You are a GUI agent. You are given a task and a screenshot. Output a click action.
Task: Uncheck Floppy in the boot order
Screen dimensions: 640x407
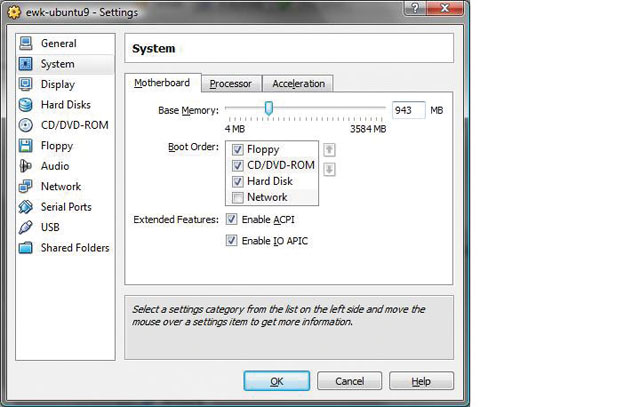point(238,150)
